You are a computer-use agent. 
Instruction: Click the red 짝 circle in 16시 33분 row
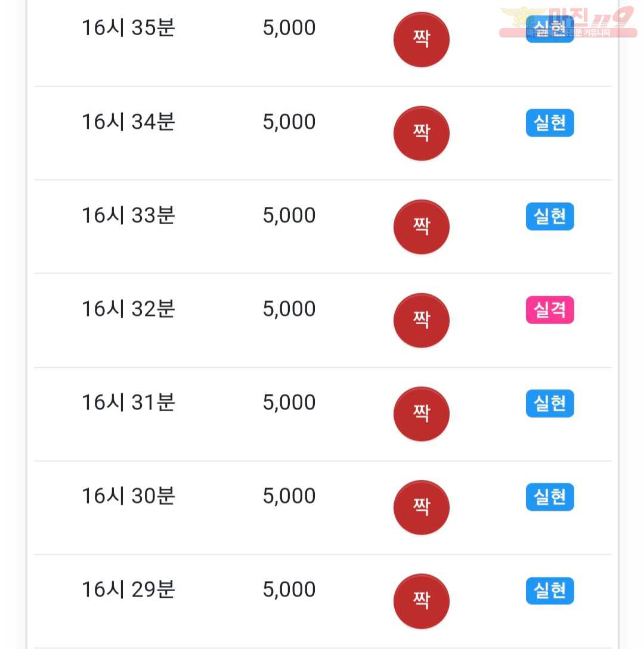tap(421, 227)
